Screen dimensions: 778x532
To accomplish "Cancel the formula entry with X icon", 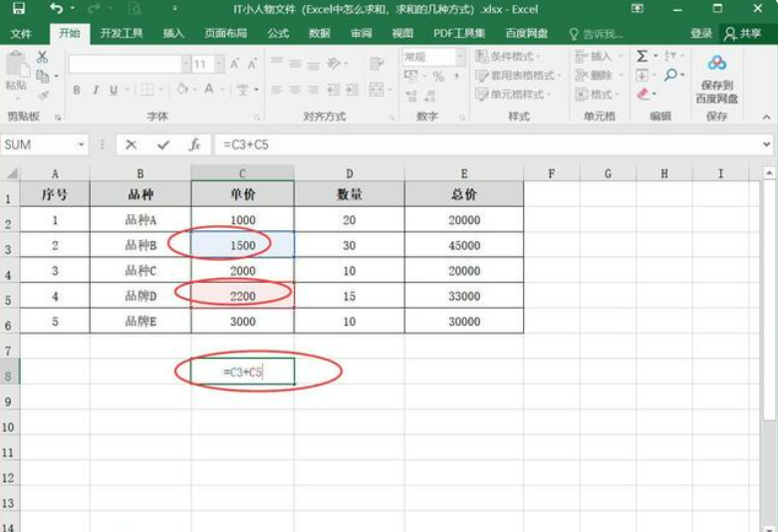I will point(130,144).
